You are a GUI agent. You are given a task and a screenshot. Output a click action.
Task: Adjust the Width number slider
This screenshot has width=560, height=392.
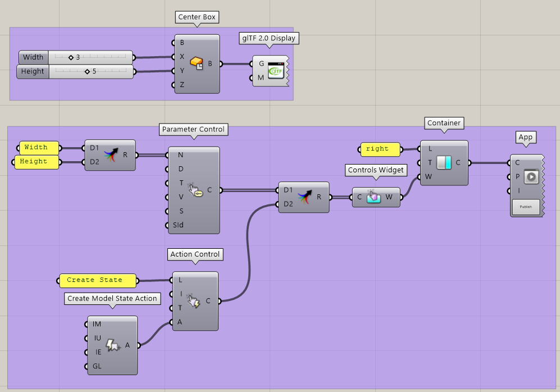(x=90, y=57)
